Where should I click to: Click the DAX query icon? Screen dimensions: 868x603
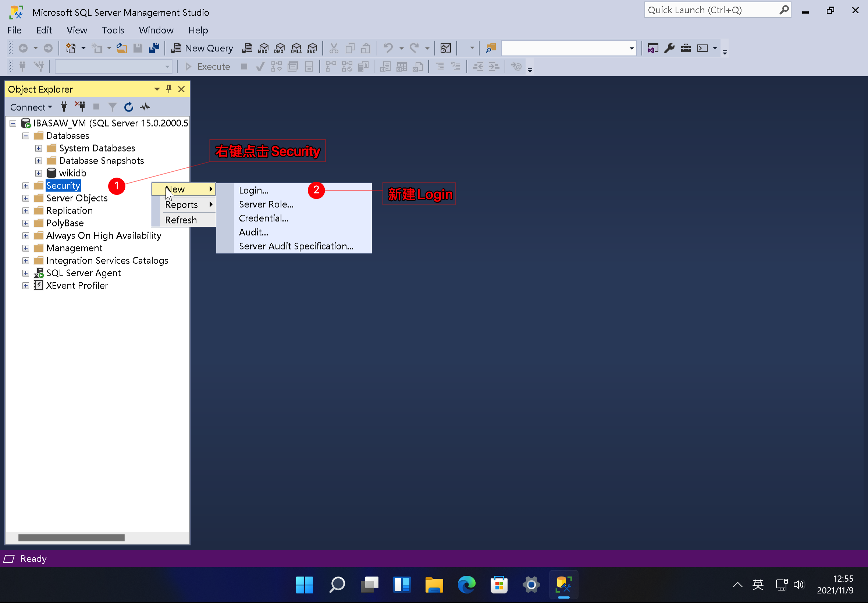click(x=312, y=48)
